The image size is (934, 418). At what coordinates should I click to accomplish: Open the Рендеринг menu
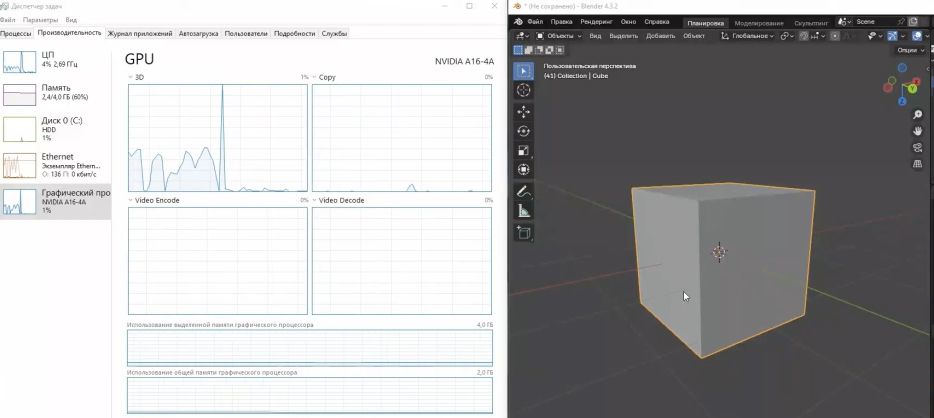(x=596, y=21)
